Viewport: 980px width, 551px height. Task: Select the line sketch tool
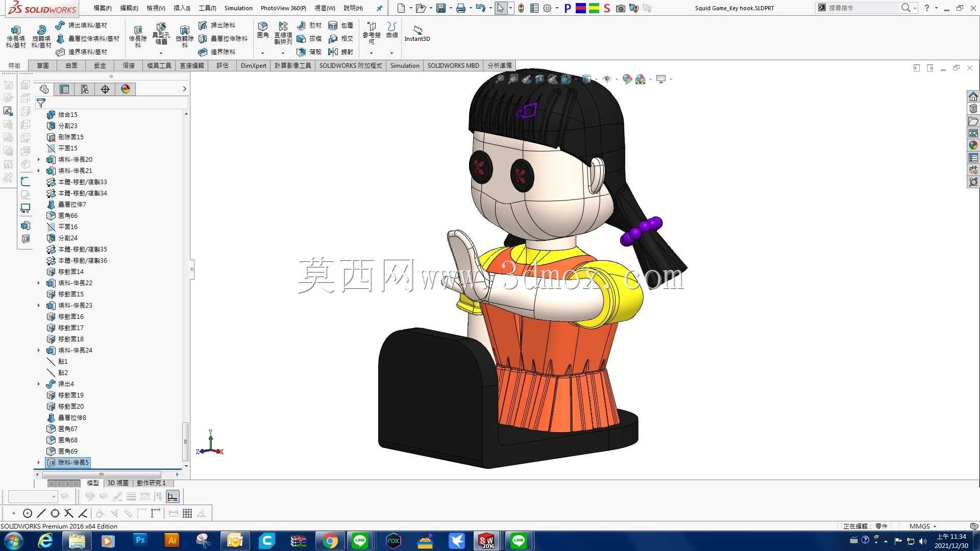(41, 513)
